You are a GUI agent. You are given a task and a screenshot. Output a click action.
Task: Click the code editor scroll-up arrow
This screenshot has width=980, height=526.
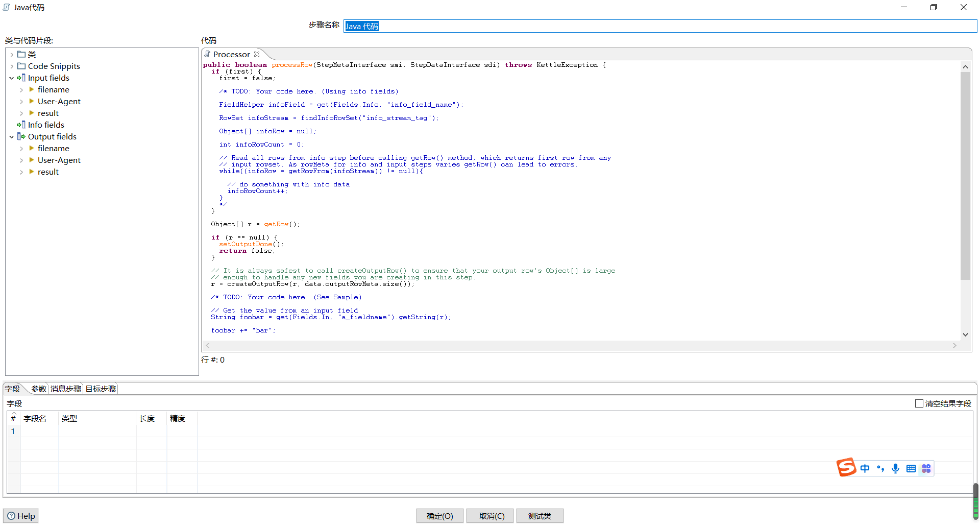[965, 66]
